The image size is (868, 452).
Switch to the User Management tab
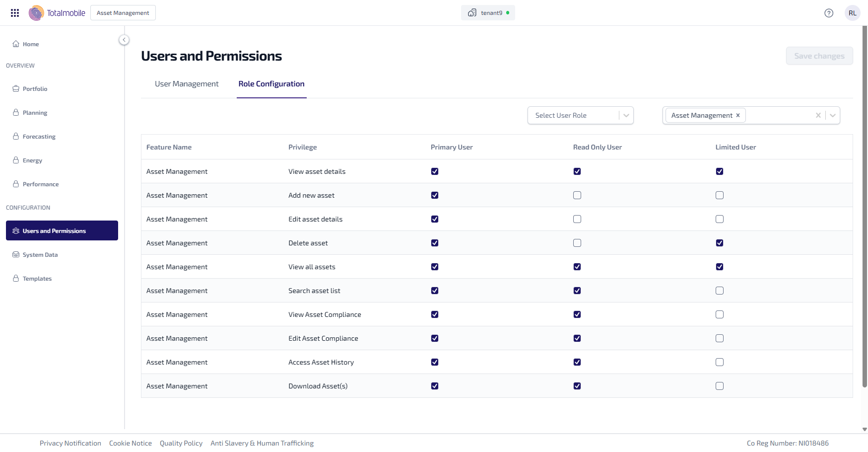187,84
